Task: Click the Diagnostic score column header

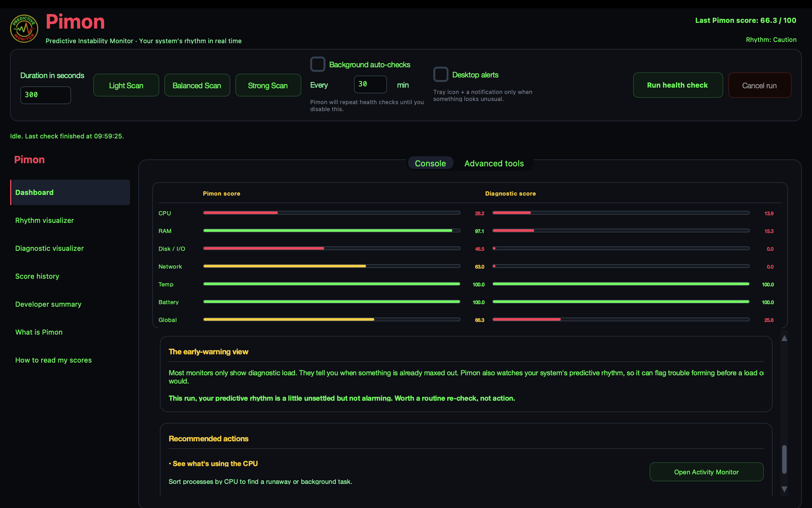Action: (x=510, y=194)
